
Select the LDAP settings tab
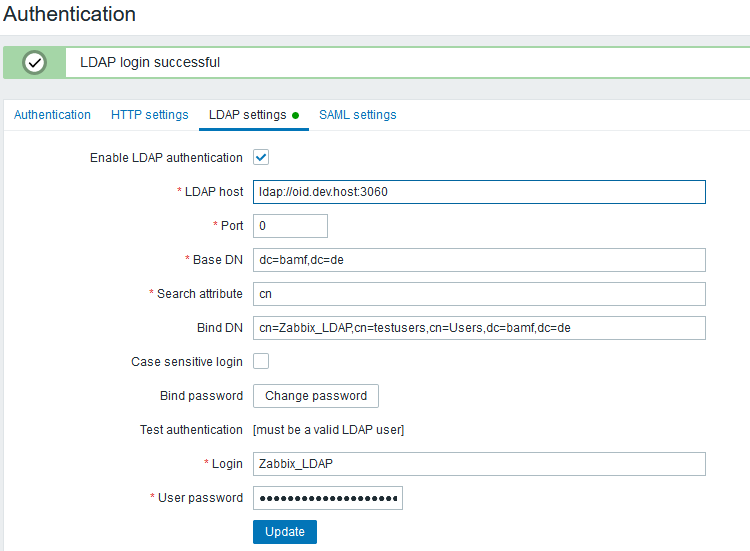tap(247, 115)
